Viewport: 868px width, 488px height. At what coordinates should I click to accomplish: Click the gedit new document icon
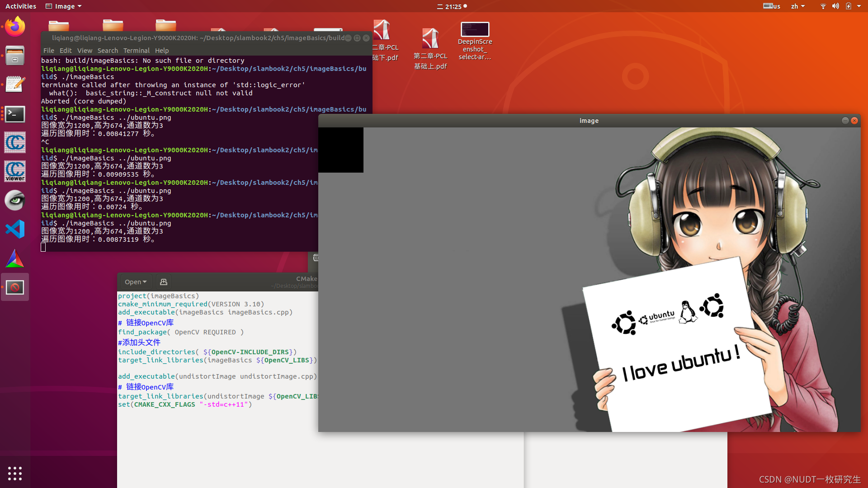coord(164,282)
